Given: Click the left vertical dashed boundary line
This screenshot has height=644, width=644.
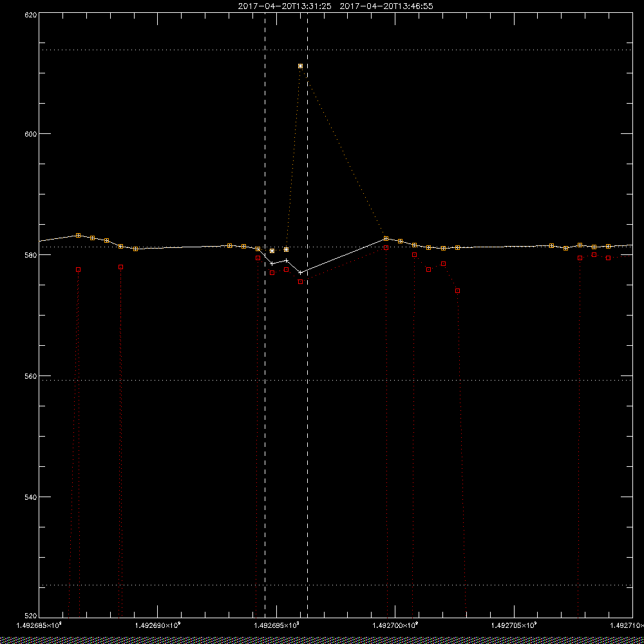Looking at the screenshot, I should tap(265, 315).
